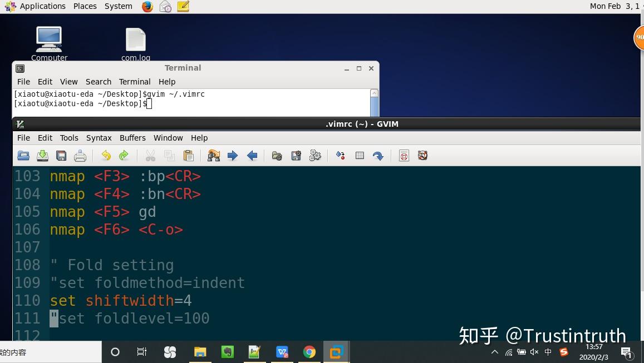Click line 109 'set foldmethod=indent' comment
644x363 pixels.
pyautogui.click(x=148, y=283)
